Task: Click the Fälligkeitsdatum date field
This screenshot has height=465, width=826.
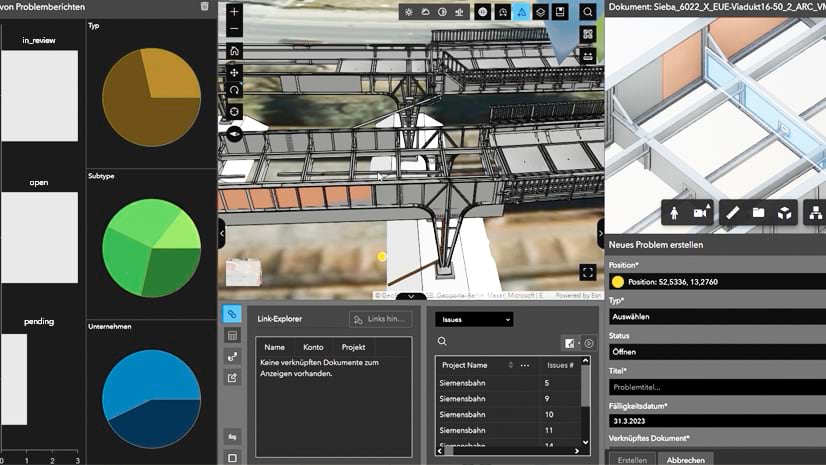Action: pyautogui.click(x=717, y=421)
